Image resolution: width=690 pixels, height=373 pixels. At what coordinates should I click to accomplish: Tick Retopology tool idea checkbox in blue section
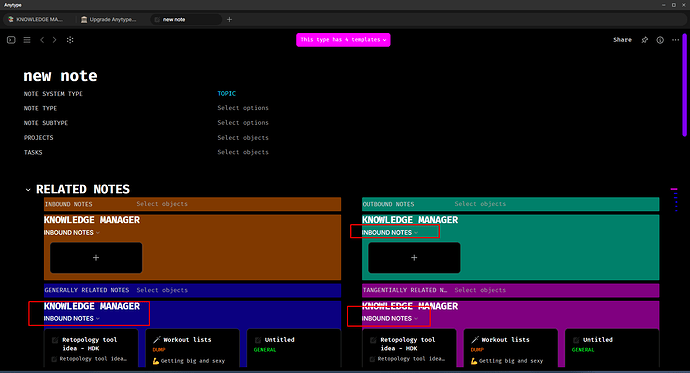coord(55,340)
